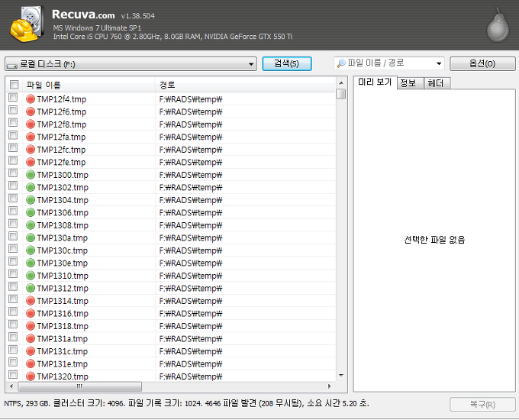Click the green status dot of TMP130c.tmp
The height and width of the screenshot is (420, 519).
31,250
